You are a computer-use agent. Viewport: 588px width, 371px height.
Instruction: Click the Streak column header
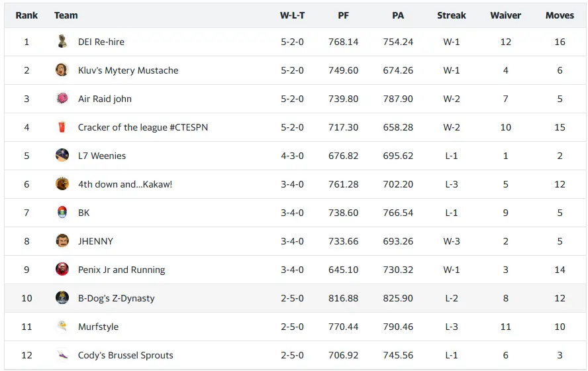(x=452, y=15)
